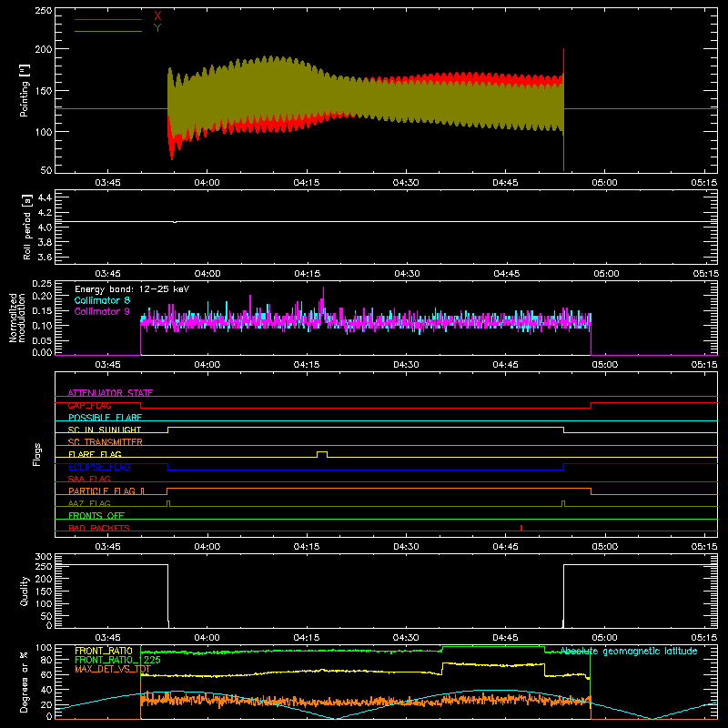Click the GAP_FLAG label
The width and height of the screenshot is (728, 728).
point(89,405)
